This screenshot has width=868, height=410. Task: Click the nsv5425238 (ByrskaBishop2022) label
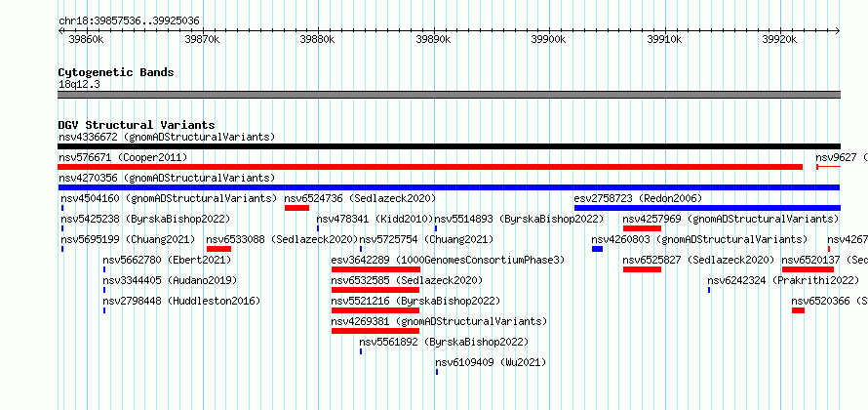point(145,219)
